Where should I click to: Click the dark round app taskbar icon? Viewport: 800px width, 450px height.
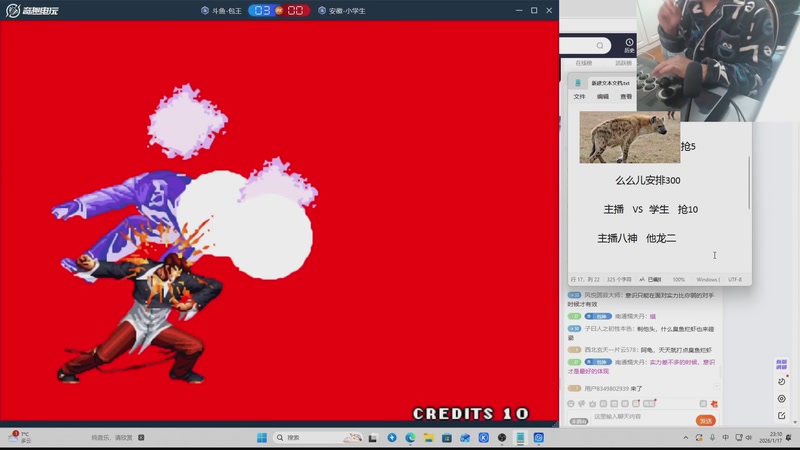[x=502, y=438]
